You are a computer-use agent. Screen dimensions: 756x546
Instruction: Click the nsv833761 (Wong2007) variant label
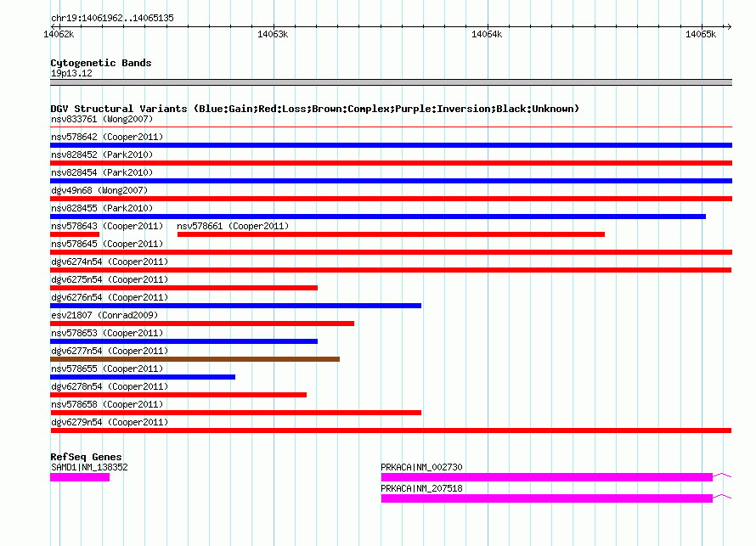point(102,119)
